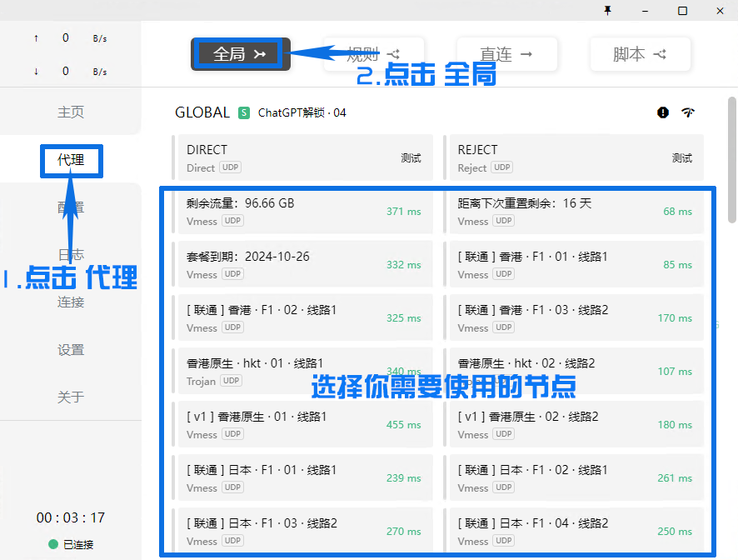Go to Connections in sidebar
This screenshot has width=738, height=560.
click(71, 302)
